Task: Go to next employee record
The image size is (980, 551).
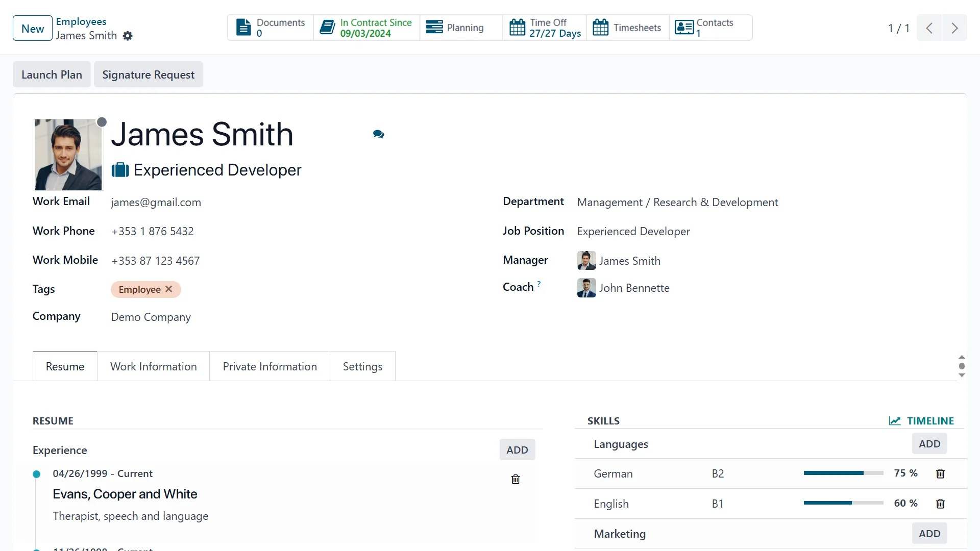Action: pyautogui.click(x=954, y=28)
